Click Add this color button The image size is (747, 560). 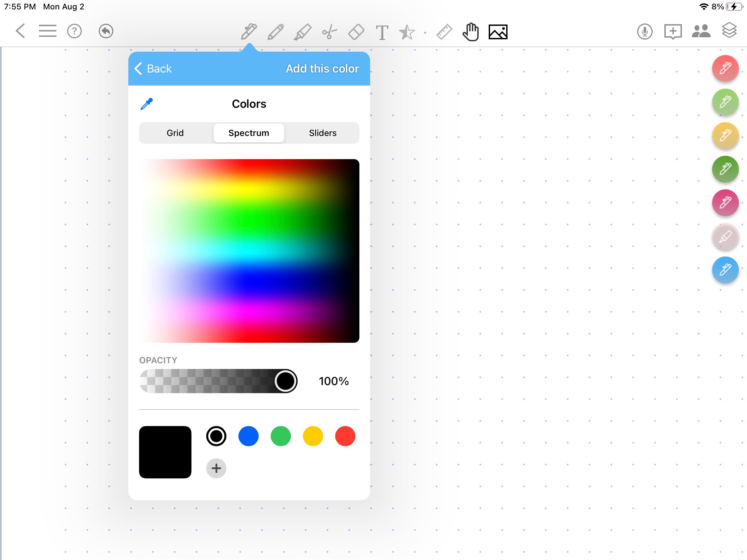tap(323, 69)
